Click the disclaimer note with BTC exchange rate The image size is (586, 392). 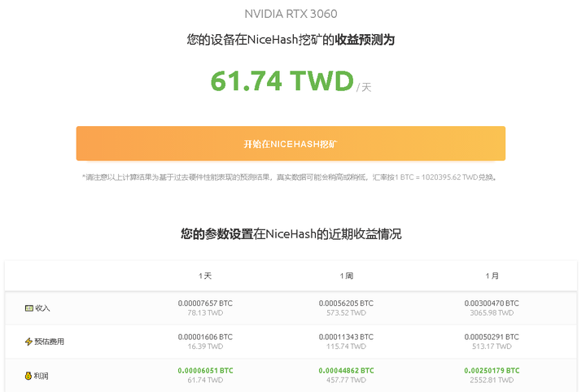pos(290,177)
